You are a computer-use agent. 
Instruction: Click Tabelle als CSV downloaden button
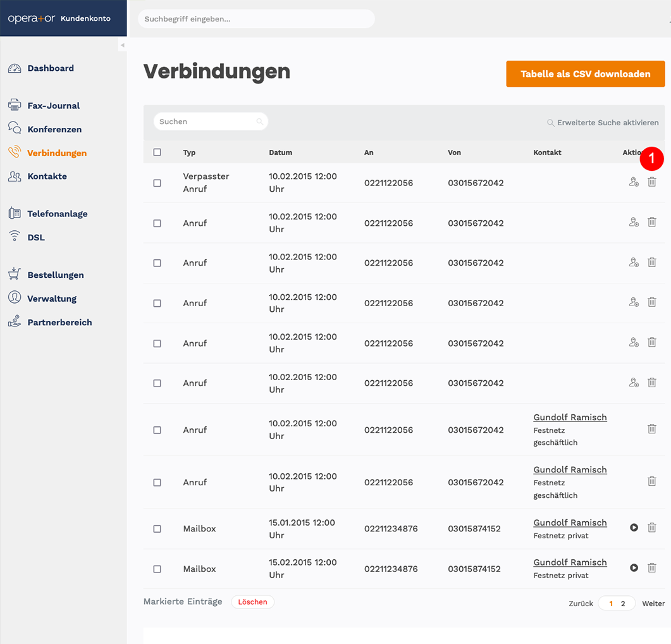(x=586, y=74)
